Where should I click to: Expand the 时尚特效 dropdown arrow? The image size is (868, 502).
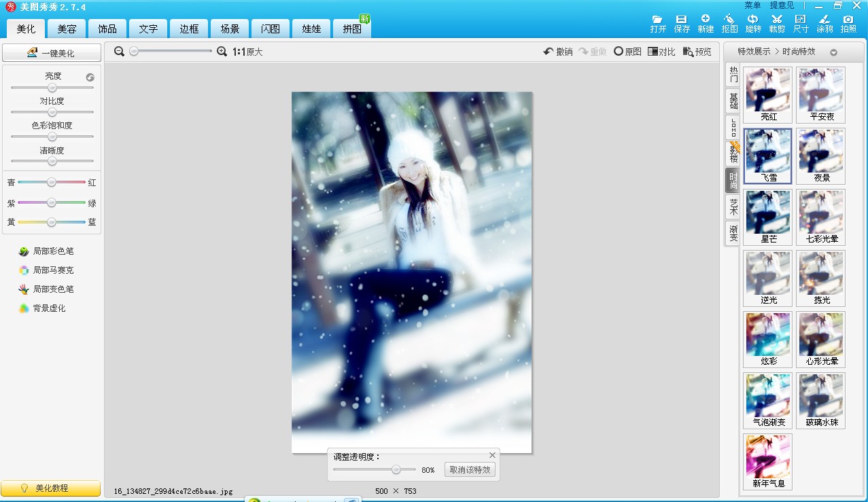pyautogui.click(x=833, y=52)
